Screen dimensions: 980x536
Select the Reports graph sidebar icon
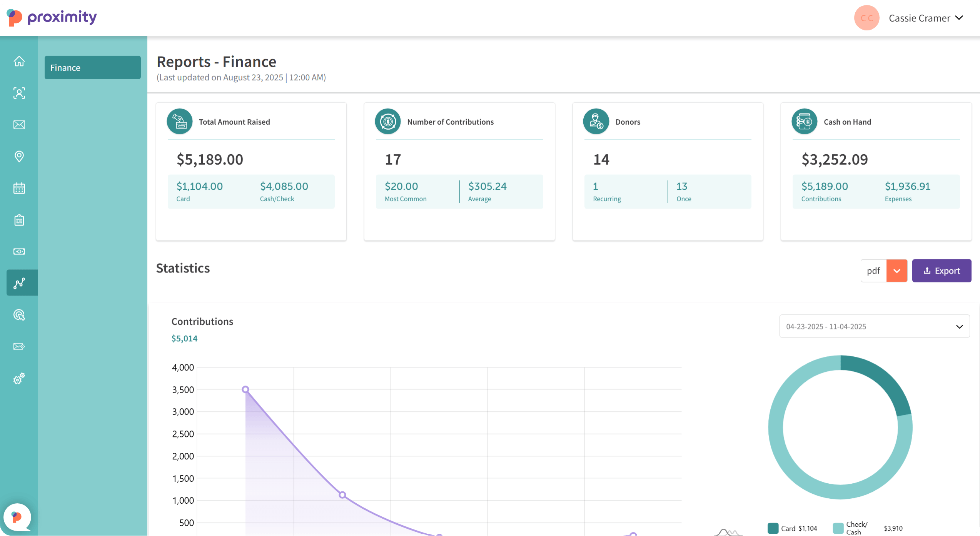pyautogui.click(x=19, y=283)
